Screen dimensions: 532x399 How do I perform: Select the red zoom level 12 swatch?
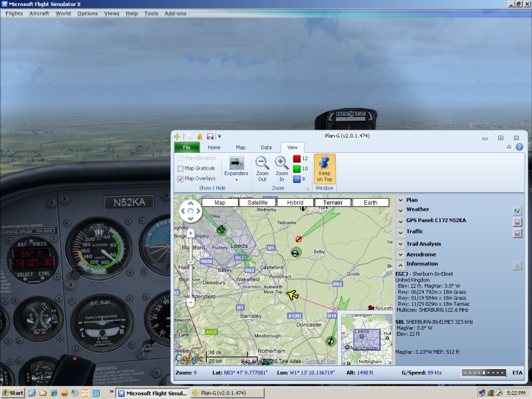point(297,159)
